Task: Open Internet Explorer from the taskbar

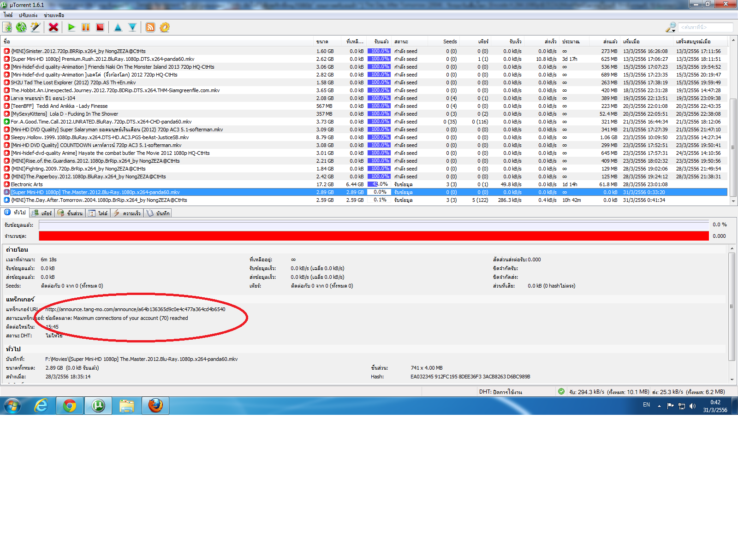Action: (x=42, y=406)
